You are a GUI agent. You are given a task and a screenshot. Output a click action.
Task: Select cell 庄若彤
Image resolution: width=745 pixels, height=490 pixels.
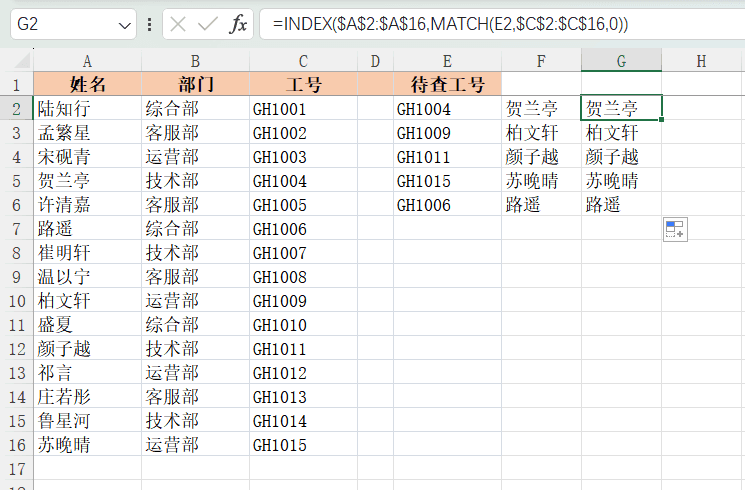pos(87,396)
